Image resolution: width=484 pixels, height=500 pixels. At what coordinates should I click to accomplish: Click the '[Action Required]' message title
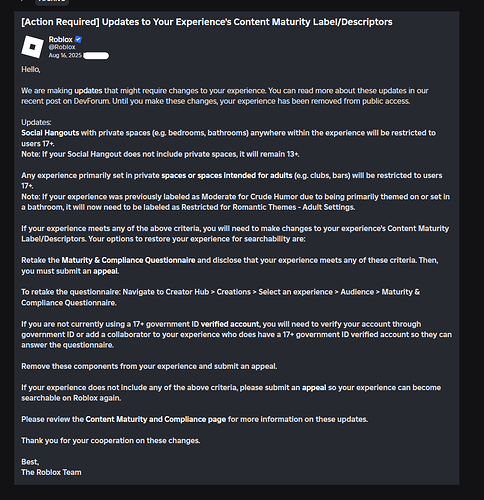pos(207,22)
